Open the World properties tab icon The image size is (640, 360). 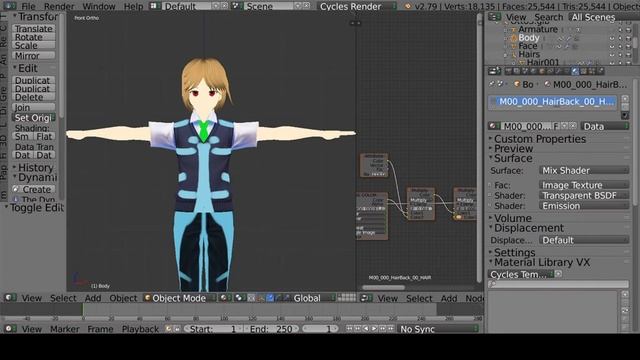pyautogui.click(x=533, y=71)
